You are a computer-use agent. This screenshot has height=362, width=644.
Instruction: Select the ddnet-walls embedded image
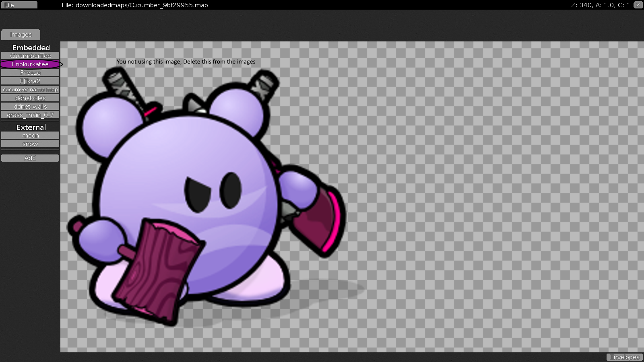click(30, 106)
